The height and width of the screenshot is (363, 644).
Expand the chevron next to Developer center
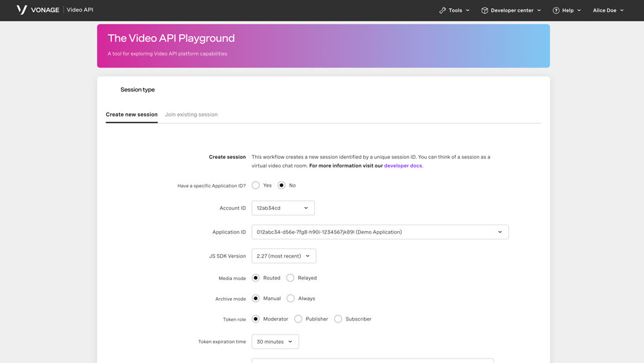[539, 10]
